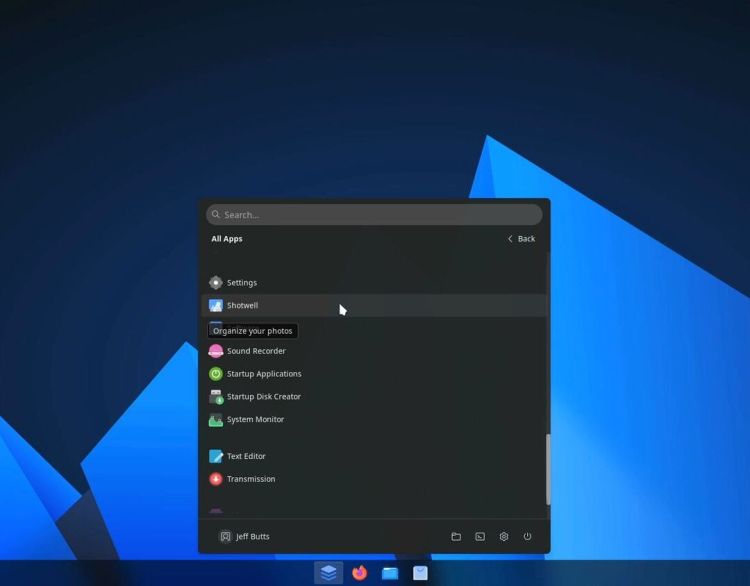Click the Search field in the app menu

374,215
